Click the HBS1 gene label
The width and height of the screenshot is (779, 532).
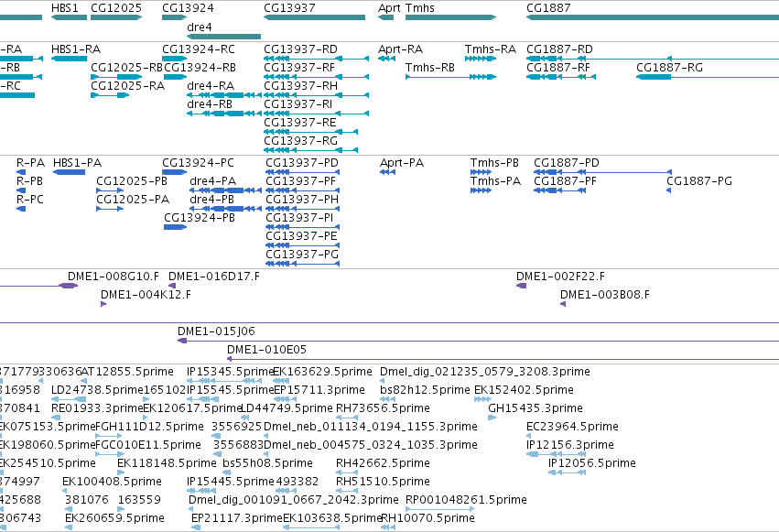pos(65,8)
